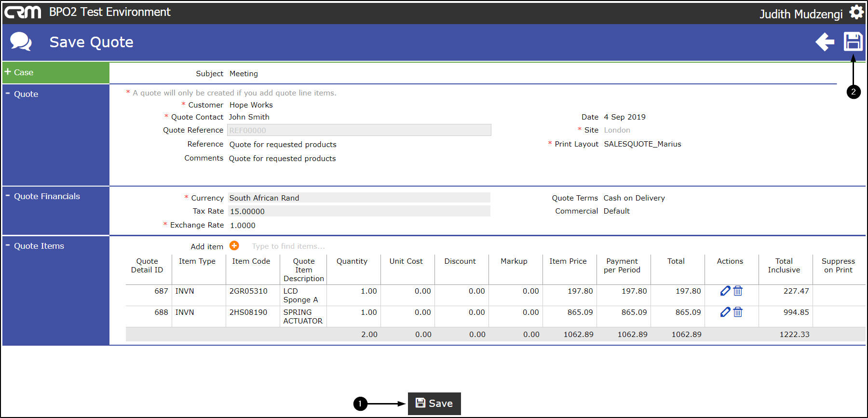The image size is (868, 418).
Task: Click the Comments field text
Action: tap(283, 159)
